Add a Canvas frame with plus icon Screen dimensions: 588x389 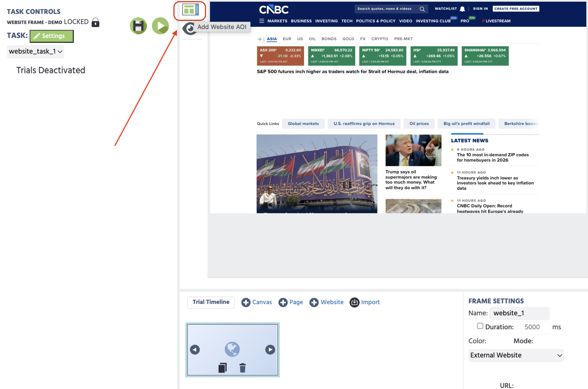pos(246,302)
